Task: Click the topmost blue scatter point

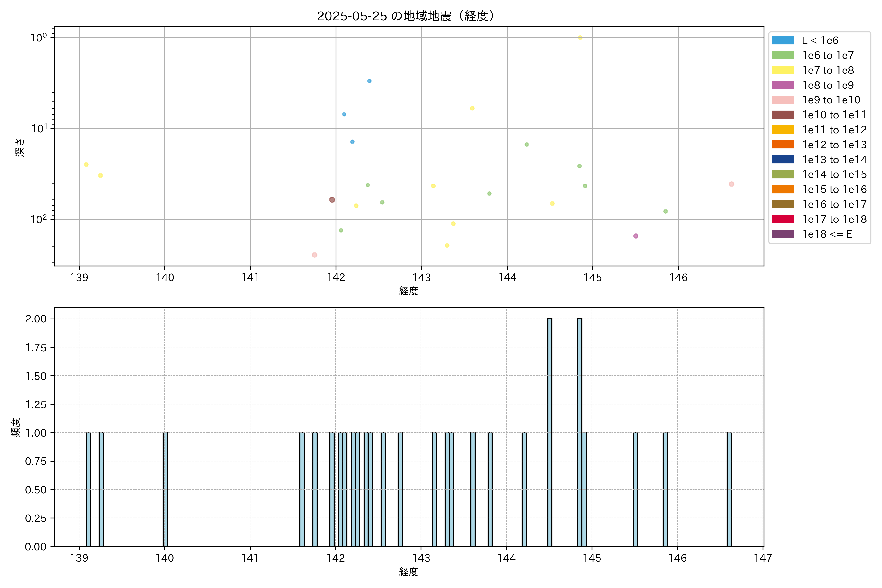Action: click(369, 81)
